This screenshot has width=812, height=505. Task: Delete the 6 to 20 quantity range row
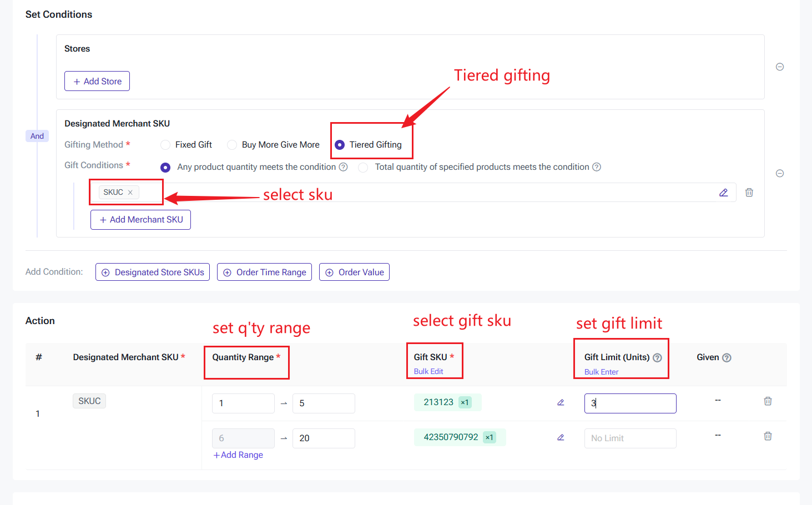coord(768,436)
